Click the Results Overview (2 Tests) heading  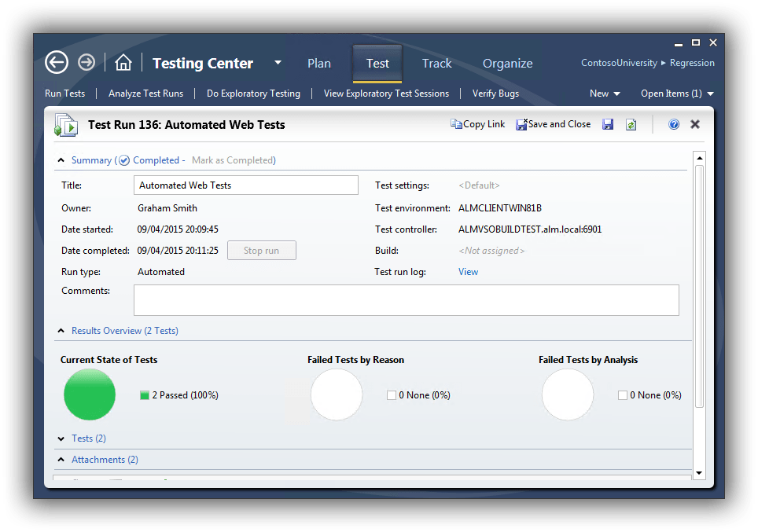point(125,331)
